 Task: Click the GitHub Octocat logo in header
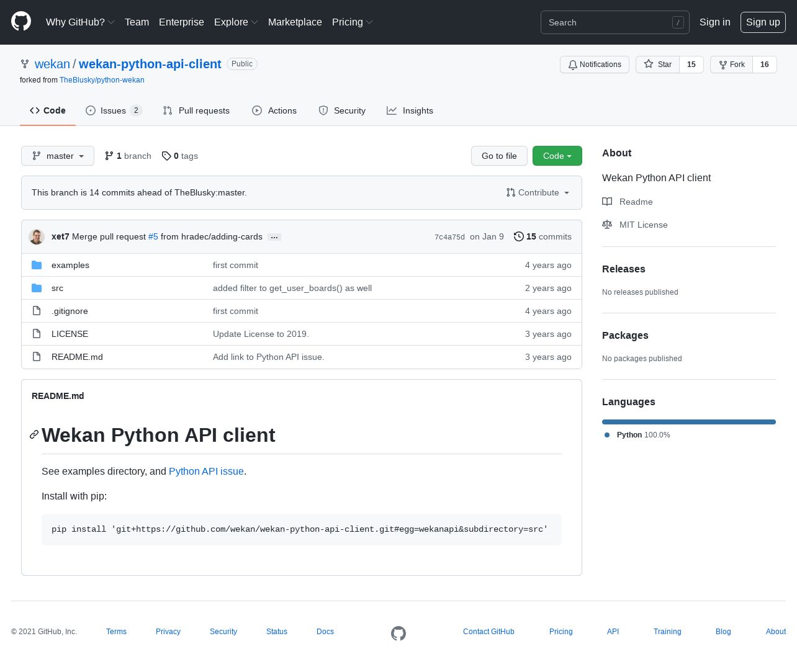pos(21,21)
